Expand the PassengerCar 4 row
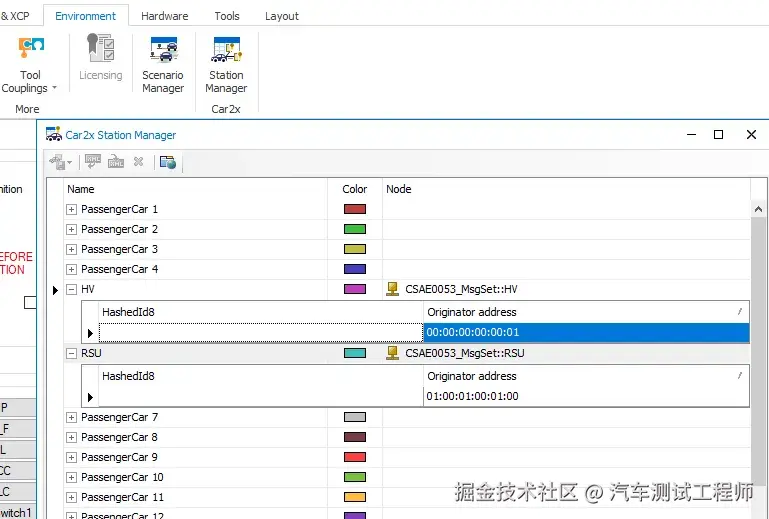Image resolution: width=769 pixels, height=519 pixels. pos(72,270)
